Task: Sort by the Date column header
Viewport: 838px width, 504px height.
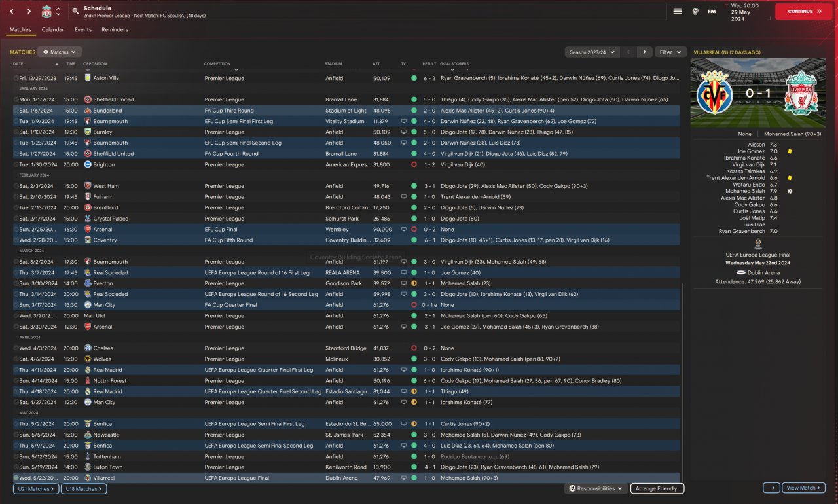Action: (18, 64)
